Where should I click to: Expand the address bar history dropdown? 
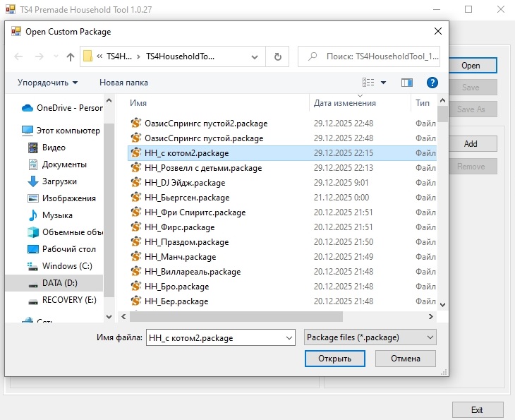coord(256,57)
